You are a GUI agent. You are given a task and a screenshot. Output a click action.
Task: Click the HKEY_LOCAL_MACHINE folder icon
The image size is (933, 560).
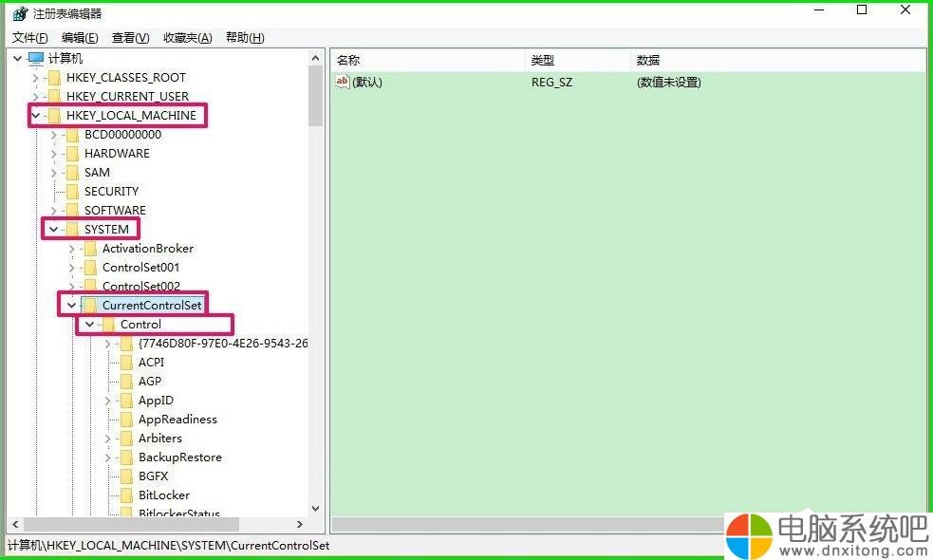coord(54,116)
